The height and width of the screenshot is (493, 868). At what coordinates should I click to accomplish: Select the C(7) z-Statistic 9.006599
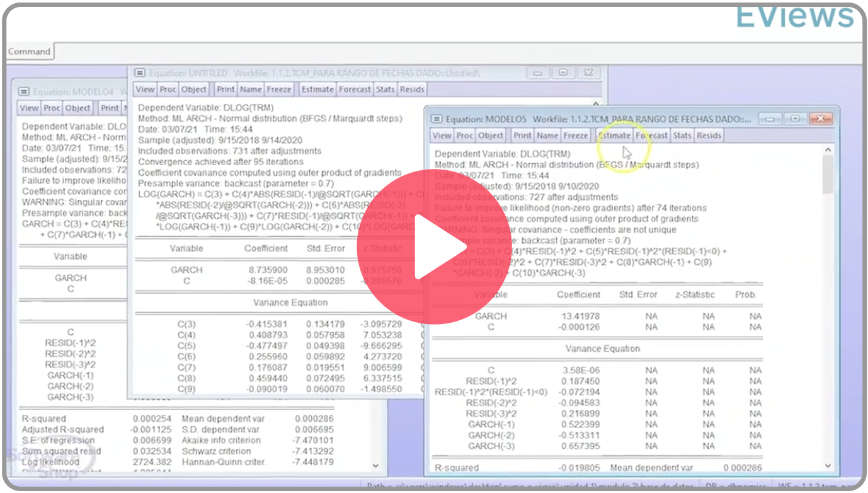coord(382,368)
